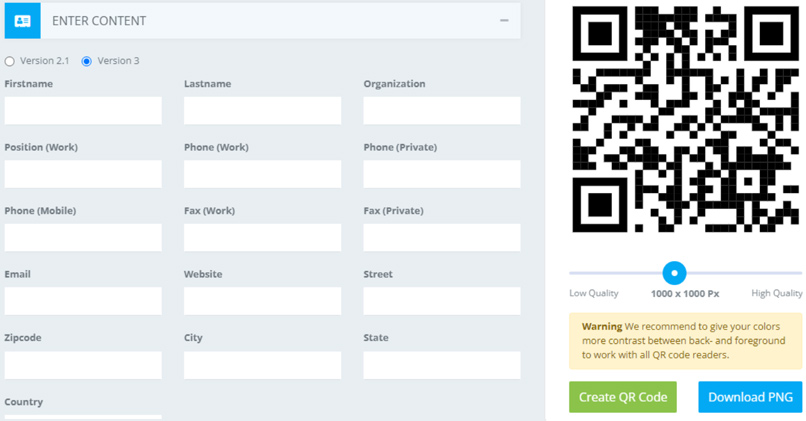Screen dimensions: 806x421
Task: Focus the Phone (Work) field
Action: point(263,174)
